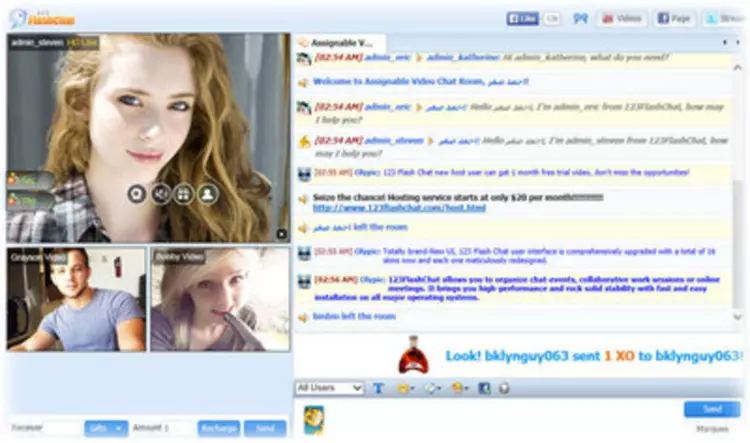The height and width of the screenshot is (443, 750).
Task: Click the text format T icon
Action: pyautogui.click(x=379, y=388)
